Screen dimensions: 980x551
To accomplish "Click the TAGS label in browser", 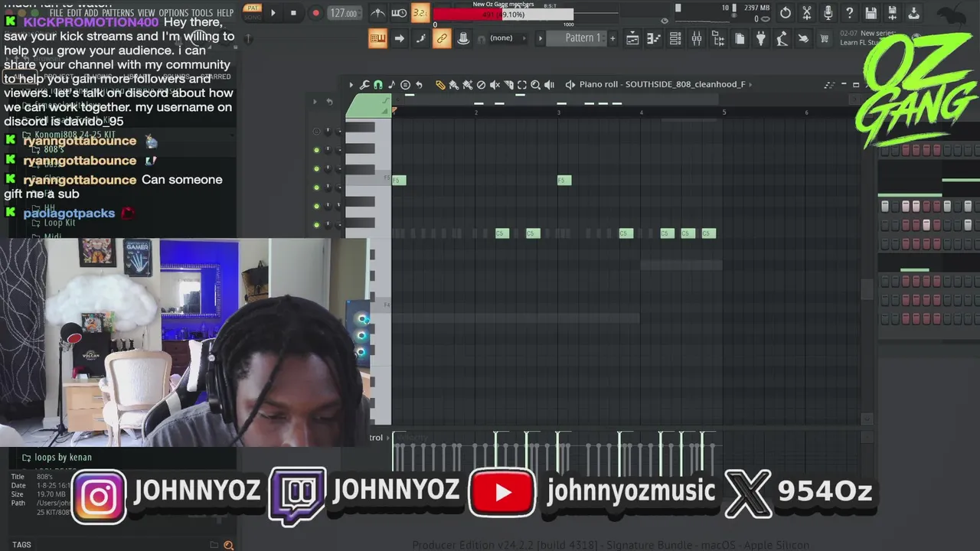I will click(x=21, y=545).
